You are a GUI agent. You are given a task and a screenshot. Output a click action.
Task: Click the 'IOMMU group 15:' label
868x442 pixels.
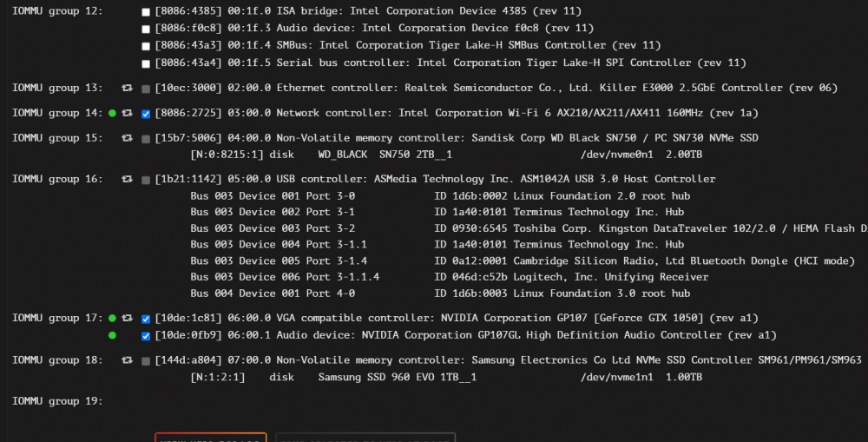pos(57,137)
